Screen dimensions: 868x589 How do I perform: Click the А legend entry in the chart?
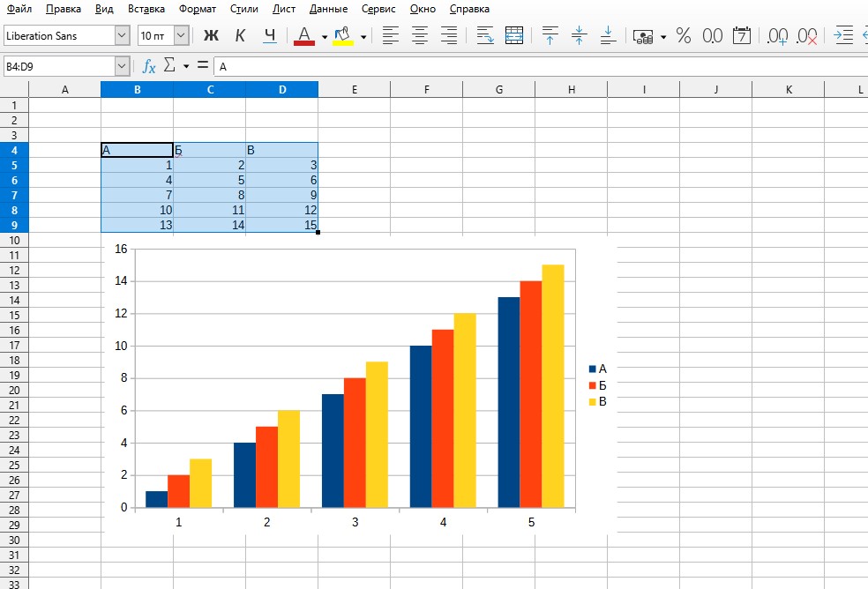tap(598, 369)
